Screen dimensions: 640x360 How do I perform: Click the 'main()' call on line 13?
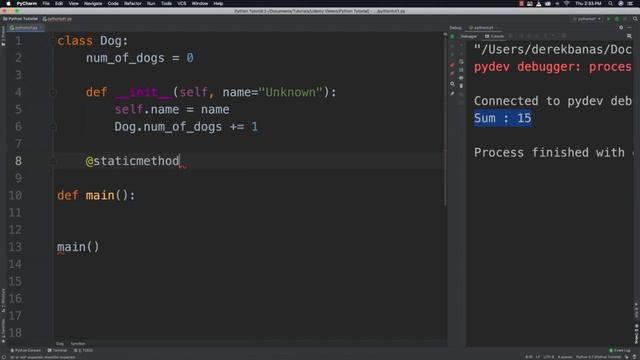point(78,247)
